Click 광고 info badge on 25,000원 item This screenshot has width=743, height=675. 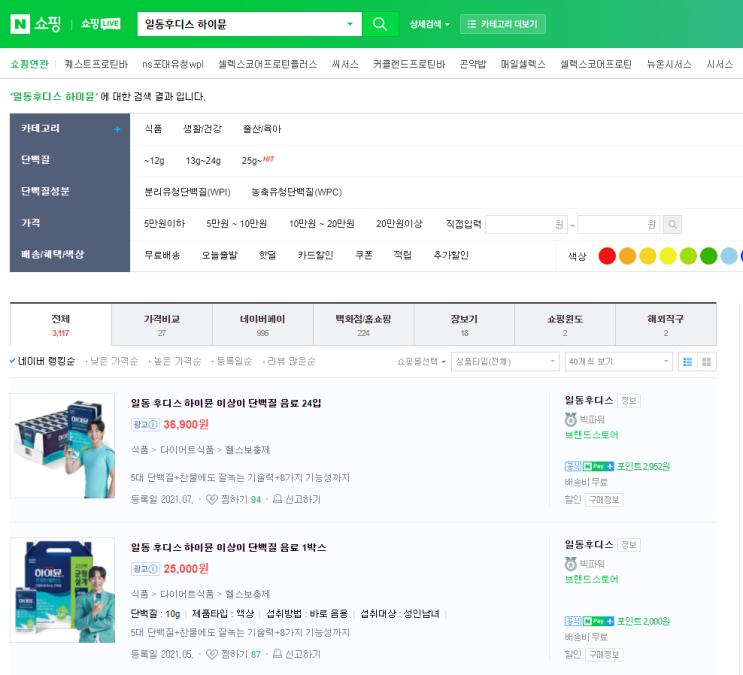[145, 569]
